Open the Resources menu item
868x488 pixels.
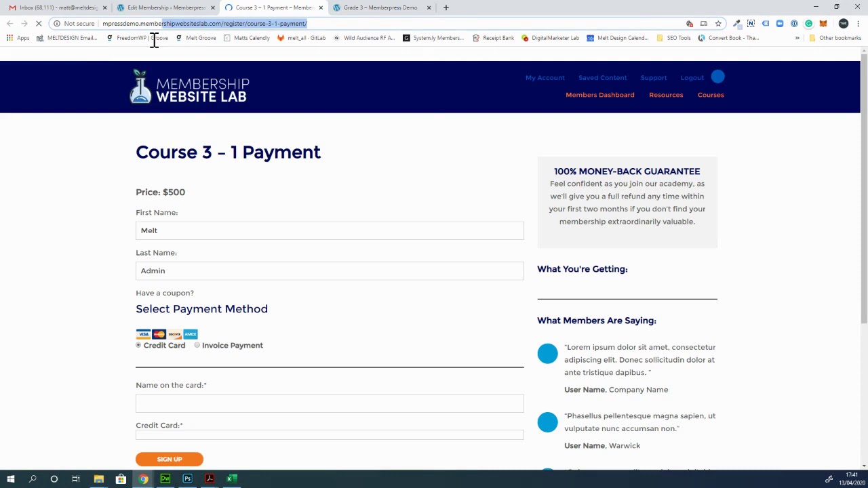click(666, 95)
